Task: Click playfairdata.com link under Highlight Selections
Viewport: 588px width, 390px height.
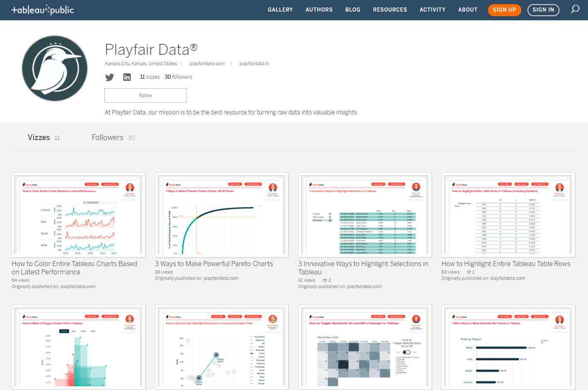Action: [x=365, y=287]
